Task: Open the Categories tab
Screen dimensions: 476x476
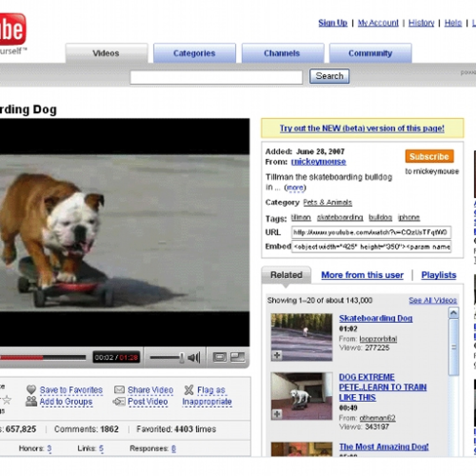Action: pyautogui.click(x=194, y=53)
